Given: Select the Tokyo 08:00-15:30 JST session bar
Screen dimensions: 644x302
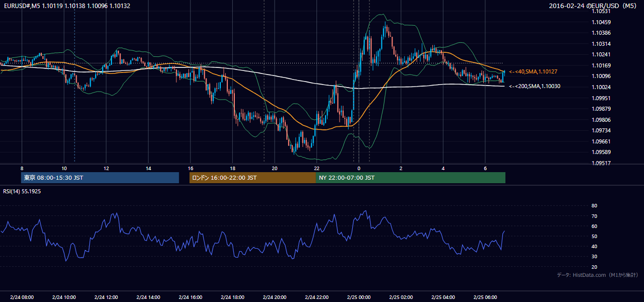Looking at the screenshot, I should tap(100, 178).
